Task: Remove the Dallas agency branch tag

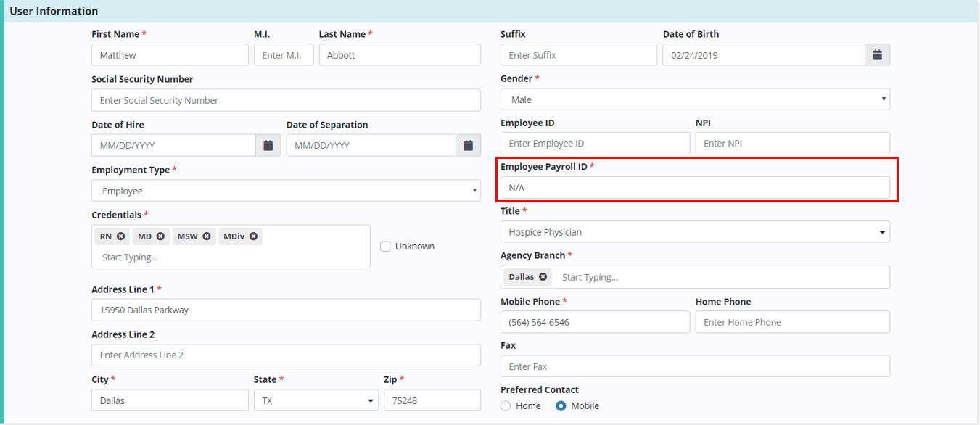Action: [x=543, y=277]
